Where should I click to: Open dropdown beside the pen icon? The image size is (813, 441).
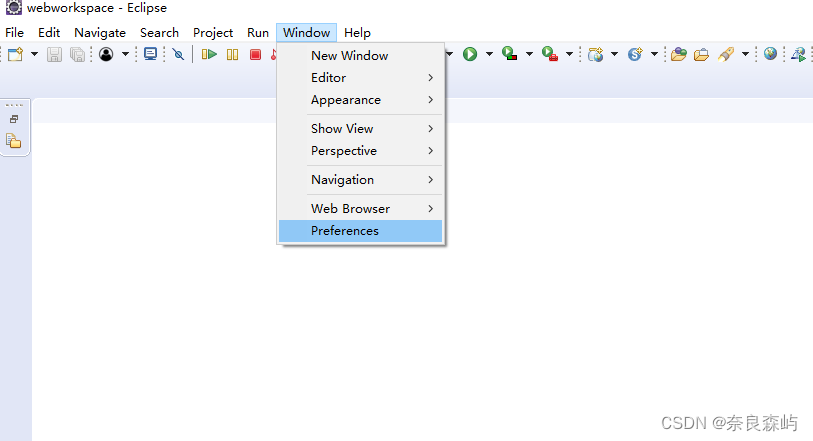(745, 54)
